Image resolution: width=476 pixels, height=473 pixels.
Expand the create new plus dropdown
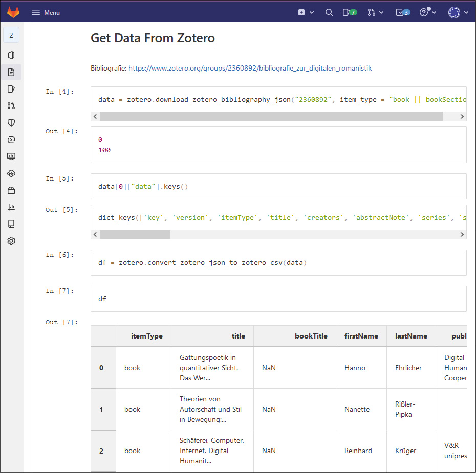click(x=306, y=12)
